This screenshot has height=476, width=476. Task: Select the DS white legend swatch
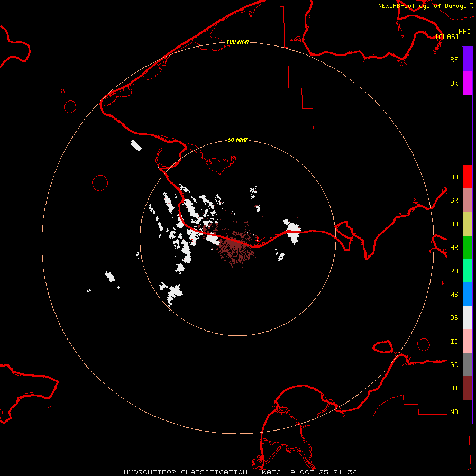click(x=467, y=317)
